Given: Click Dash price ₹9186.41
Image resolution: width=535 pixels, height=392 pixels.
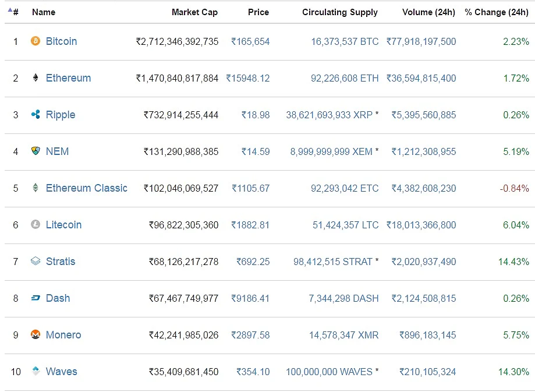Looking at the screenshot, I should click(x=250, y=298).
